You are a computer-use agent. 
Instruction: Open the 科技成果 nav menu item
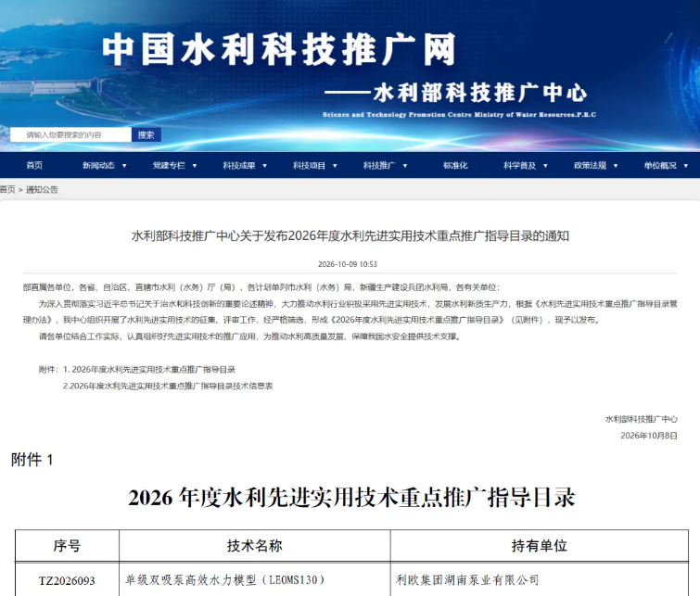tap(239, 166)
